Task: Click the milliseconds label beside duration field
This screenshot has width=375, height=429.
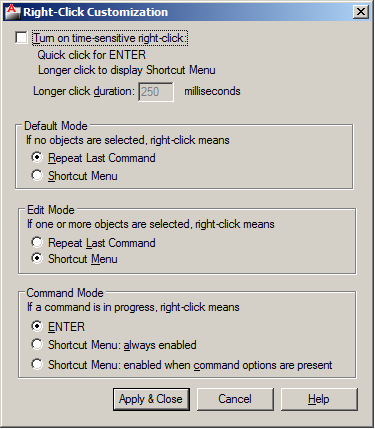Action: [212, 91]
